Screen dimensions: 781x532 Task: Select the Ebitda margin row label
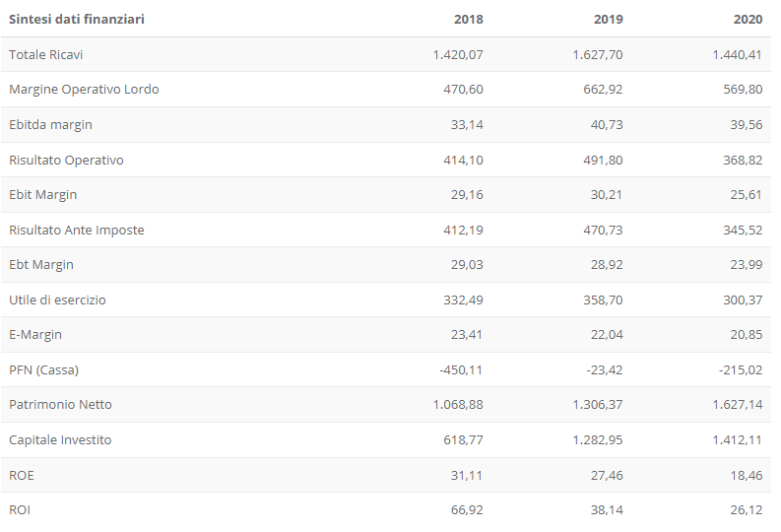(x=51, y=125)
